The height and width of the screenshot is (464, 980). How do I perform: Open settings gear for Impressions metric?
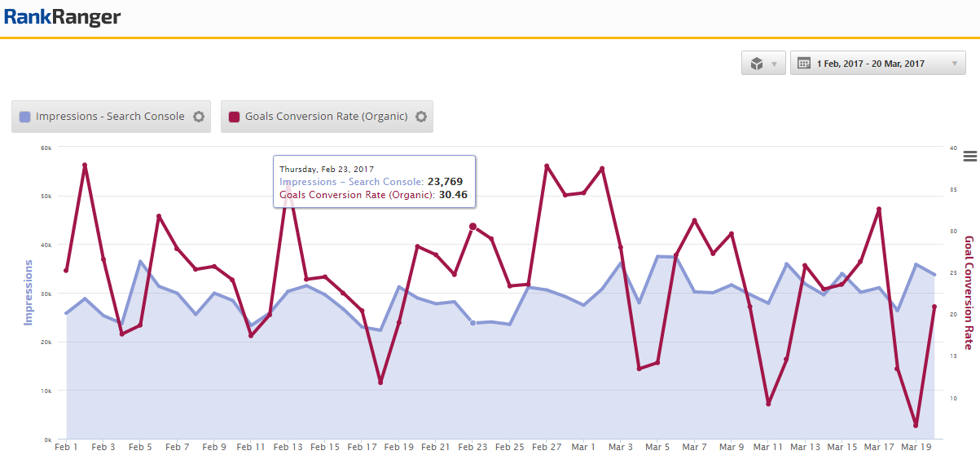199,117
